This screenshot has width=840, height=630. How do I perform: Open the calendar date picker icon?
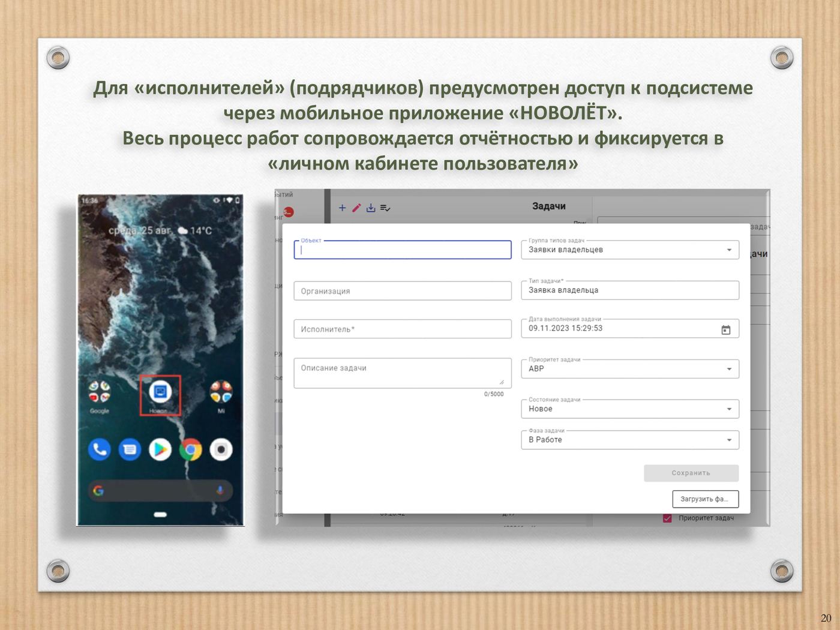[x=725, y=329]
